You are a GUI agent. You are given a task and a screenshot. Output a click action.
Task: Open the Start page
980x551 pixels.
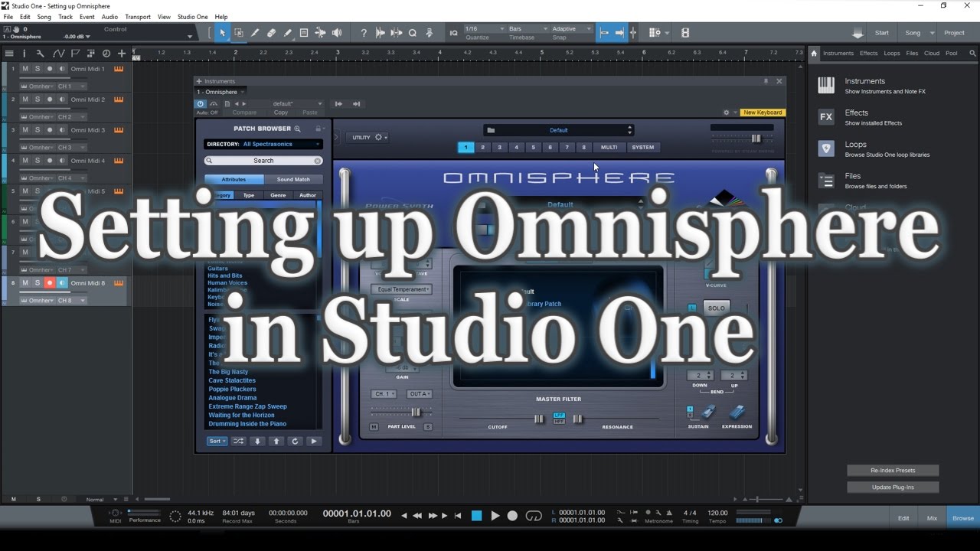882,33
